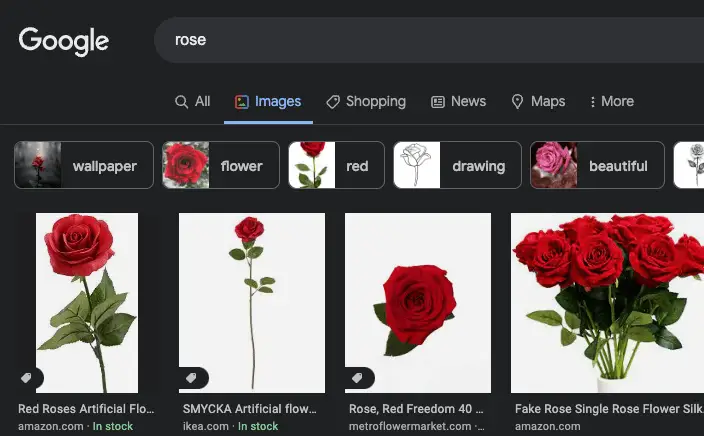Open the Fake Rose Single Rose Flower Silk link

tap(609, 409)
